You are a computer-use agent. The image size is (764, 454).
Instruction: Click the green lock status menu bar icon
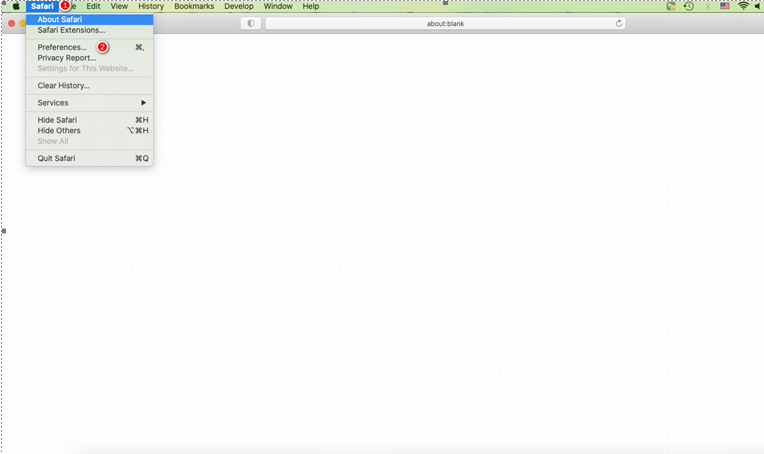point(671,6)
